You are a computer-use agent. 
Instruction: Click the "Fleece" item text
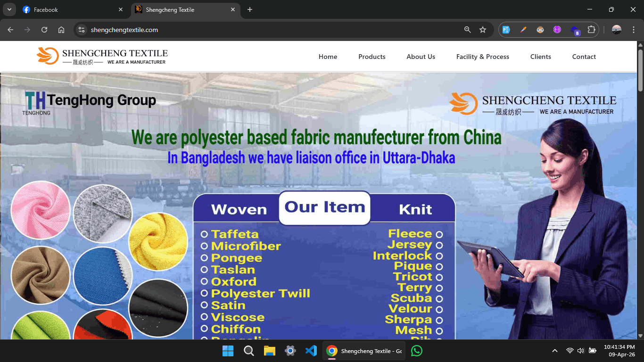[x=410, y=234]
